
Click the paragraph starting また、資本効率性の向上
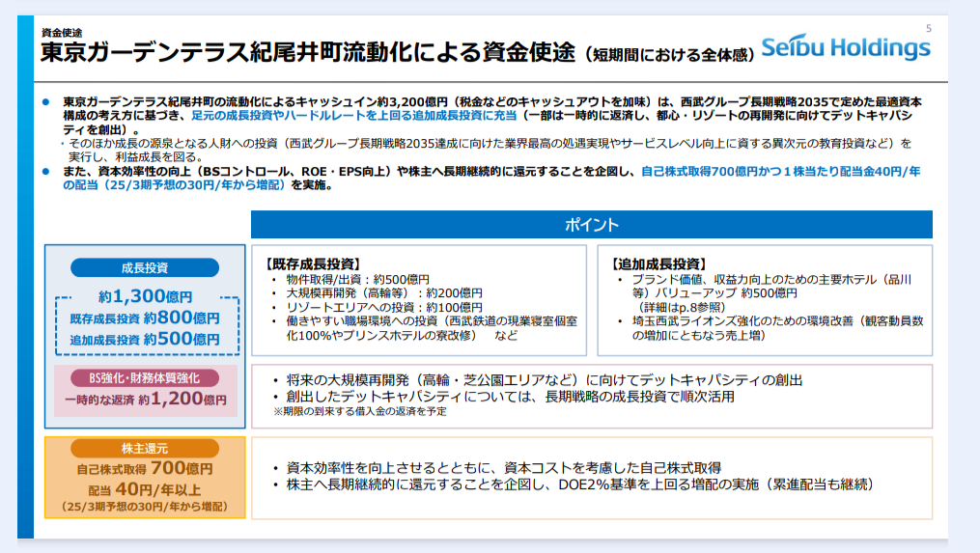(x=491, y=179)
